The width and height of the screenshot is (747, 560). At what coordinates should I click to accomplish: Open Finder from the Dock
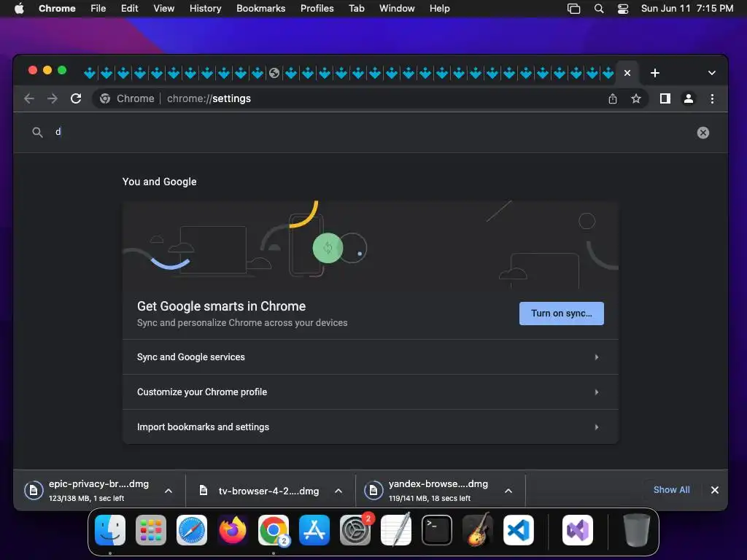point(110,530)
